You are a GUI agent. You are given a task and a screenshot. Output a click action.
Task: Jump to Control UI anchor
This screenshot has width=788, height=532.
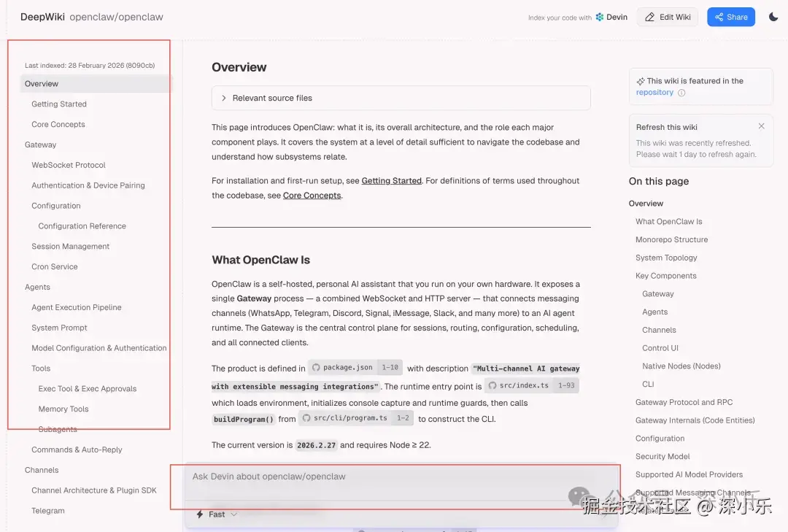point(660,348)
